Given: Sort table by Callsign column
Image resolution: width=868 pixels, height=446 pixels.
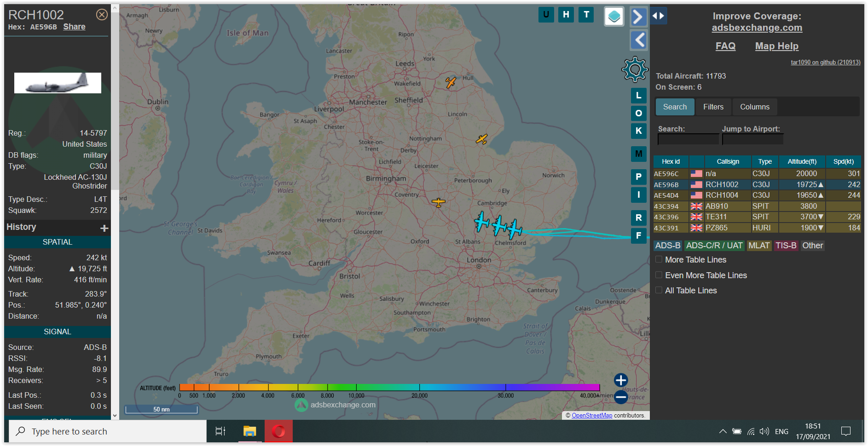Looking at the screenshot, I should coord(728,161).
